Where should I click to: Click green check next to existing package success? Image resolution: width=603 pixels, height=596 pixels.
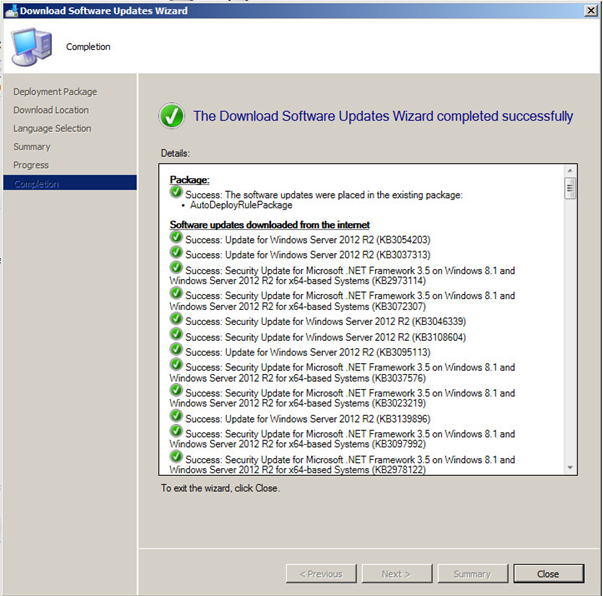(x=176, y=191)
